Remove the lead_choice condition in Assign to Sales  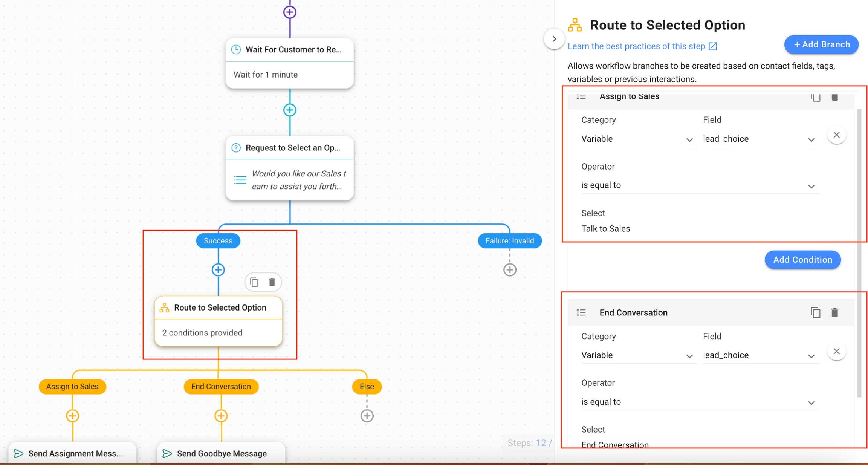pos(837,135)
